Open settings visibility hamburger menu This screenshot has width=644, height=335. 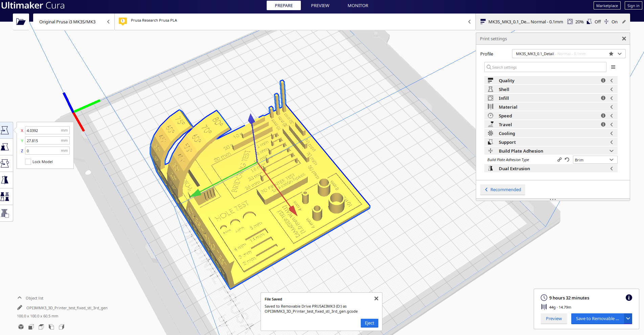tap(613, 67)
